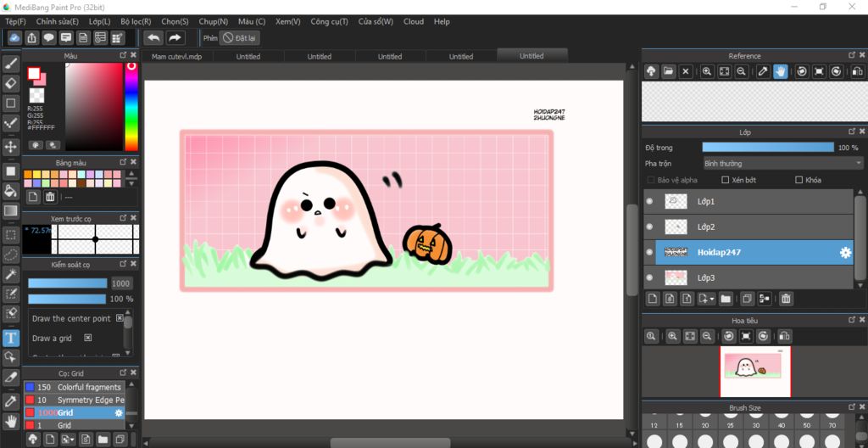868x448 pixels.
Task: Open a file in the Reference panel
Action: click(x=669, y=71)
